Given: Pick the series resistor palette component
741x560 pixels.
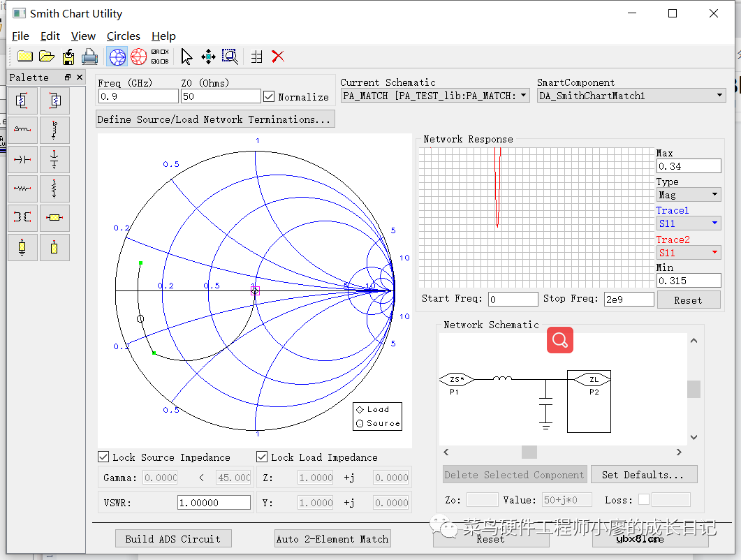Looking at the screenshot, I should pyautogui.click(x=23, y=189).
